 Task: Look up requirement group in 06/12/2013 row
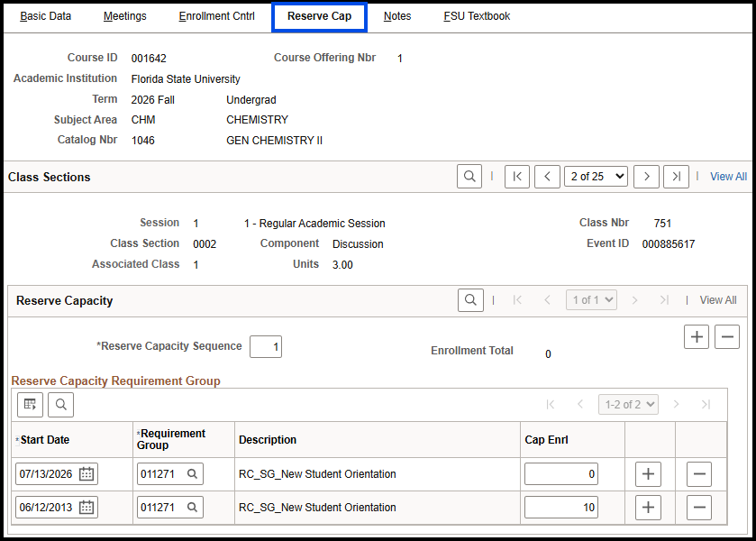click(x=192, y=508)
